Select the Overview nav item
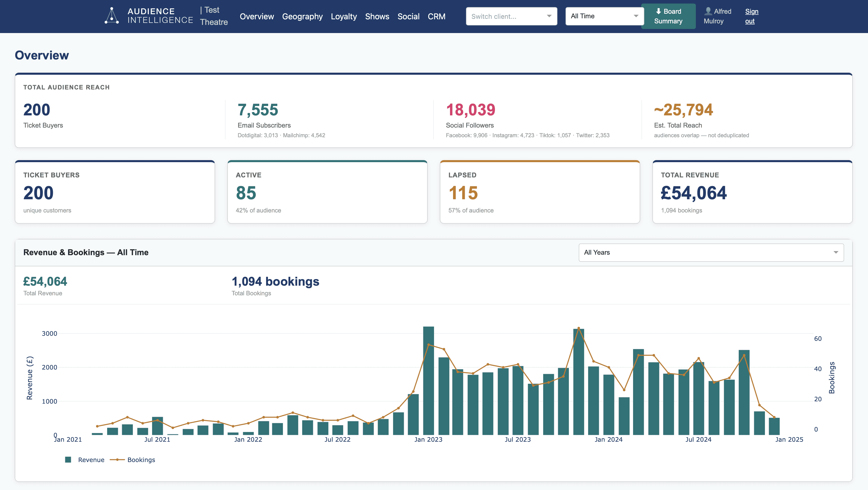 257,16
